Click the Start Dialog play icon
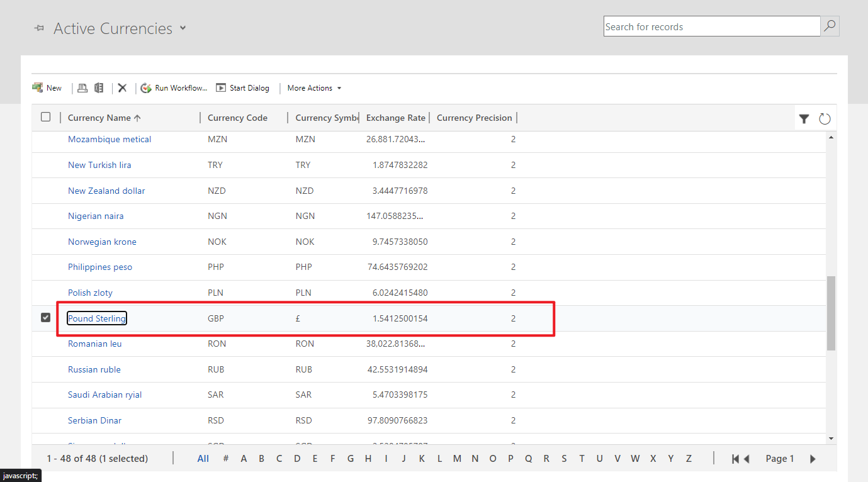 [x=220, y=87]
